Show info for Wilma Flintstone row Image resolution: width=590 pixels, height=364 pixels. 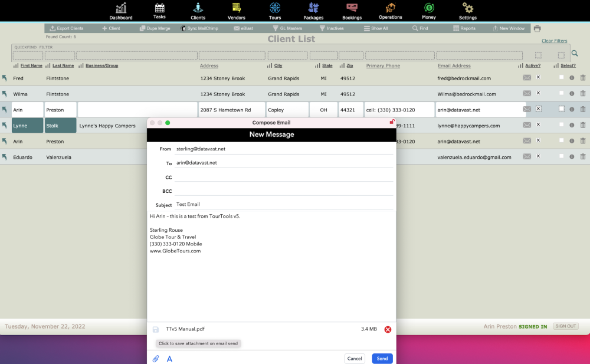[572, 93]
